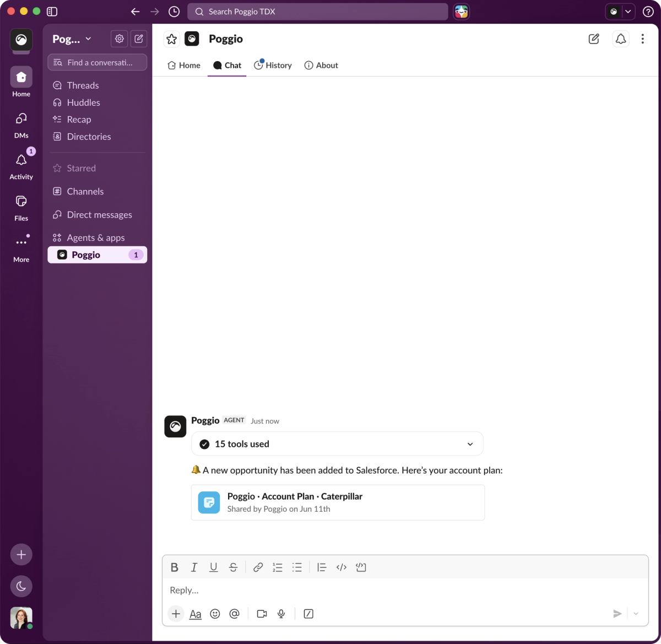Open sidebar preferences gear icon

point(119,39)
